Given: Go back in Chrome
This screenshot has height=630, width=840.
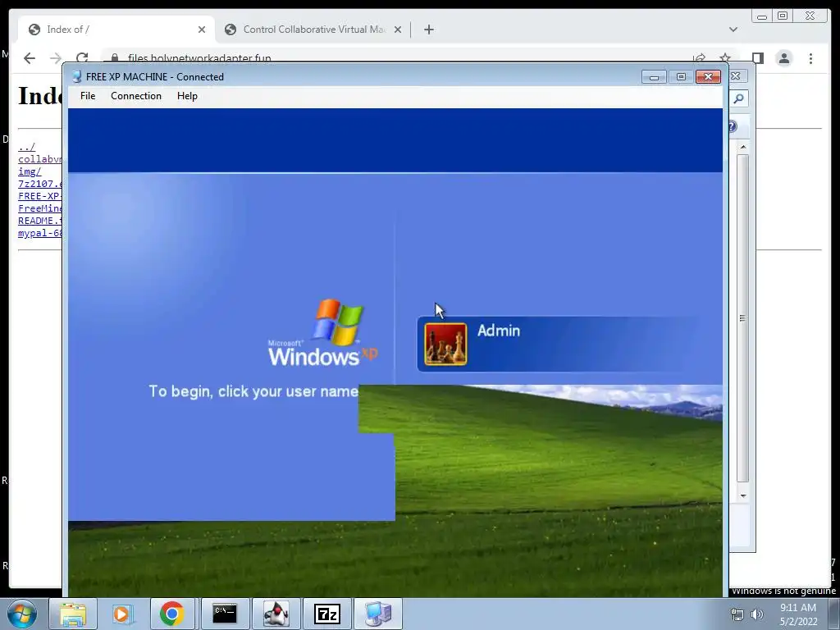Looking at the screenshot, I should [x=30, y=58].
